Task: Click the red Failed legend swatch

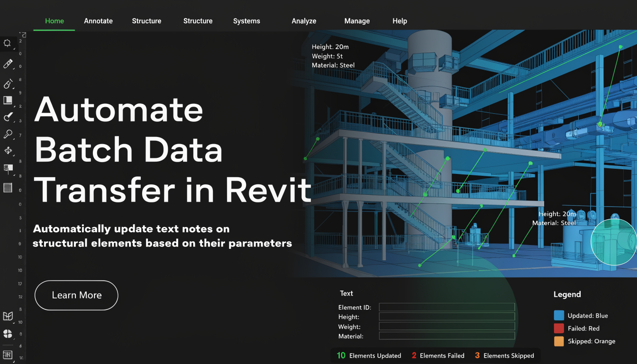Action: [x=559, y=328]
